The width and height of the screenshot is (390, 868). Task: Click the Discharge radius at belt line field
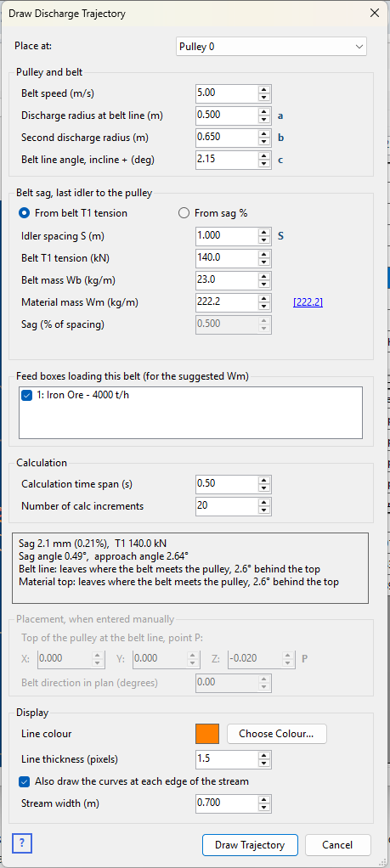pyautogui.click(x=226, y=116)
